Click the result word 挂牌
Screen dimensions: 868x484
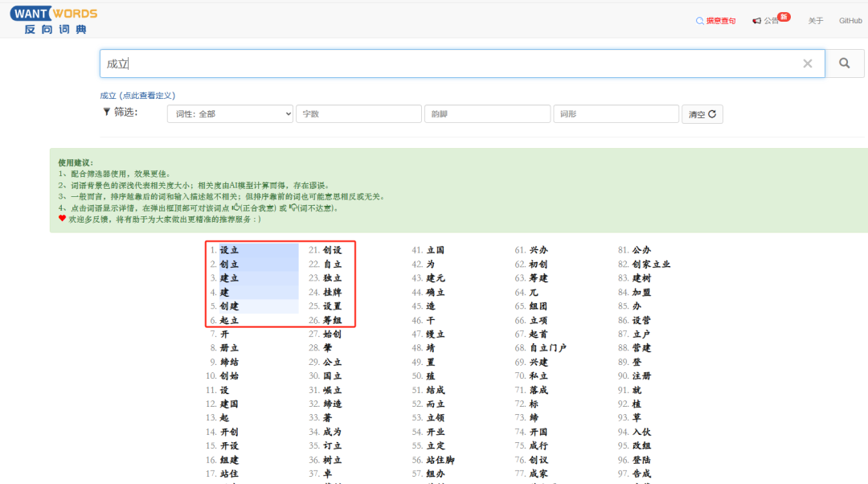pos(332,292)
